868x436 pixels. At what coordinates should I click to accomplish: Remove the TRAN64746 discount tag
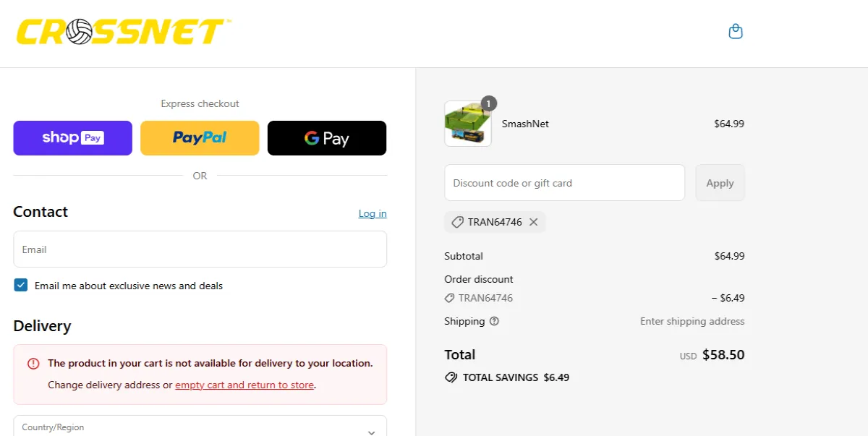[x=534, y=222]
